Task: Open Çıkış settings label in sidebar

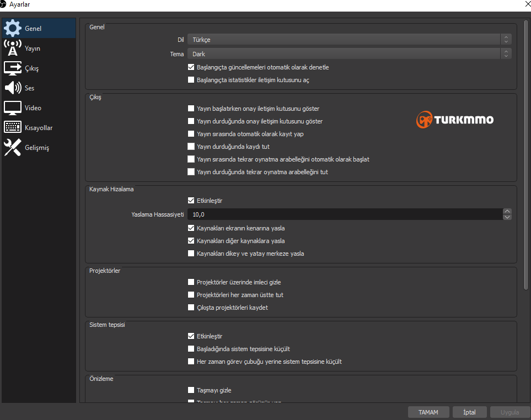Action: (32, 68)
